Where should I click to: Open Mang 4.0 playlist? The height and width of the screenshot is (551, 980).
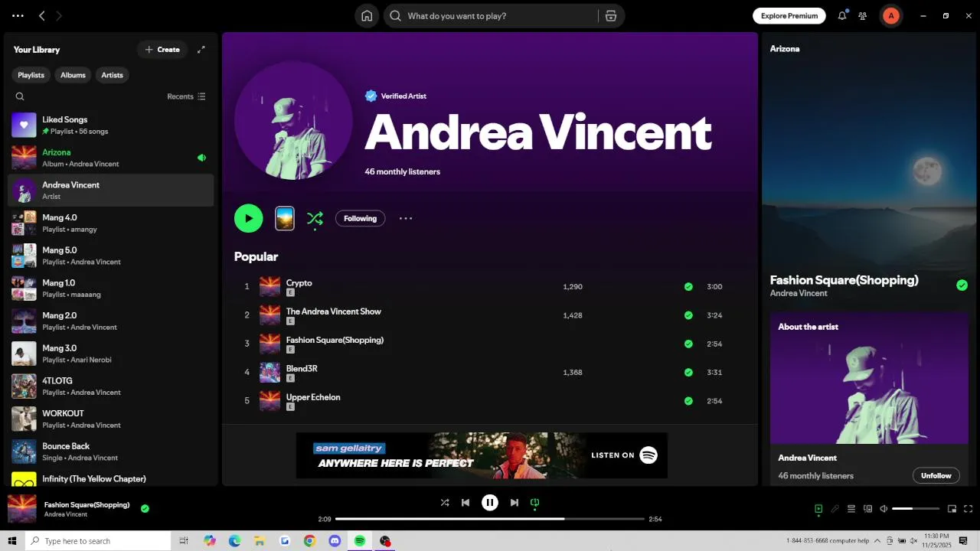tap(111, 223)
